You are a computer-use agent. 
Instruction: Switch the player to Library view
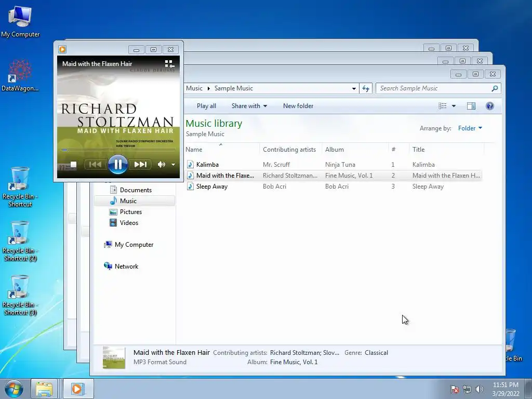pyautogui.click(x=169, y=64)
